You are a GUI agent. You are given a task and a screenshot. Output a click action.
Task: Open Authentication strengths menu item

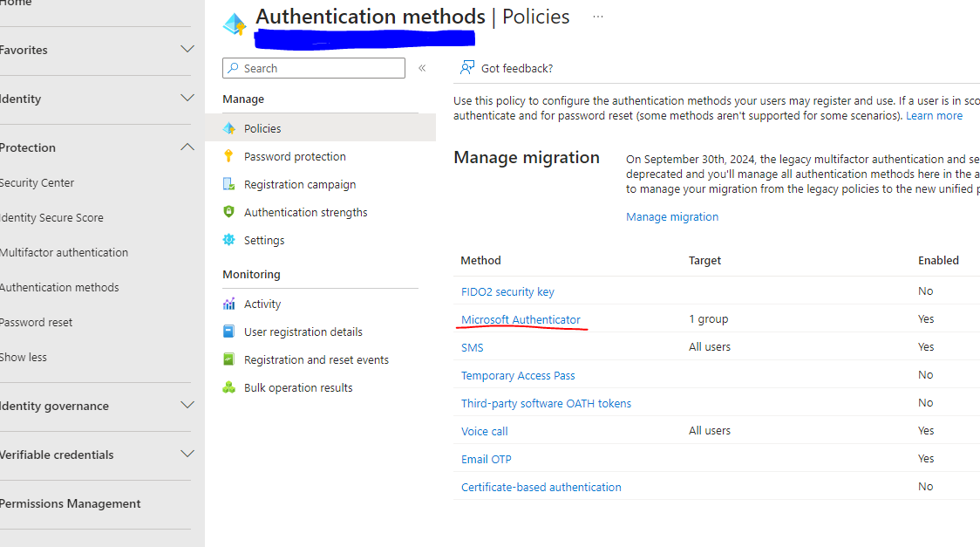pos(306,213)
